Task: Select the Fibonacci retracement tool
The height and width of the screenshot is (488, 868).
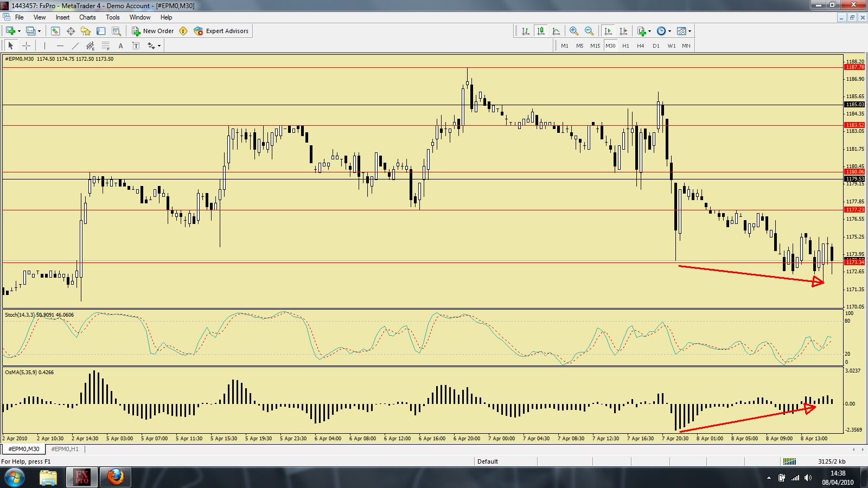Action: point(105,46)
